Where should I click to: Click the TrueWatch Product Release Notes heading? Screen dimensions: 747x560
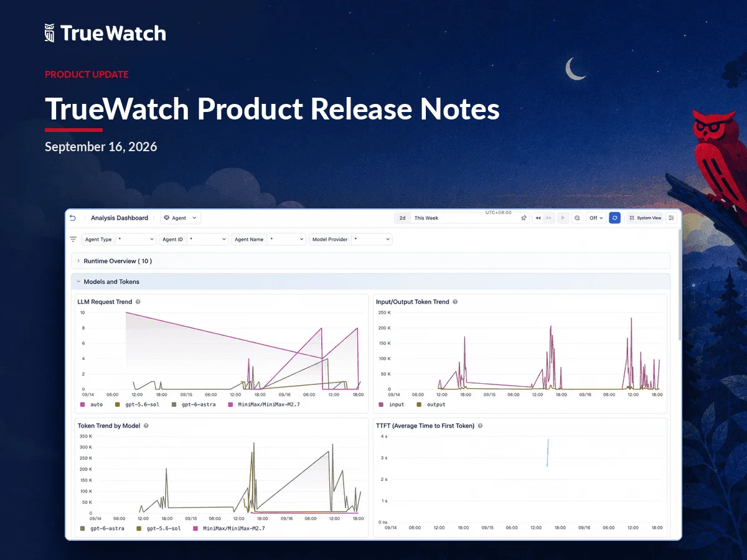click(x=272, y=109)
